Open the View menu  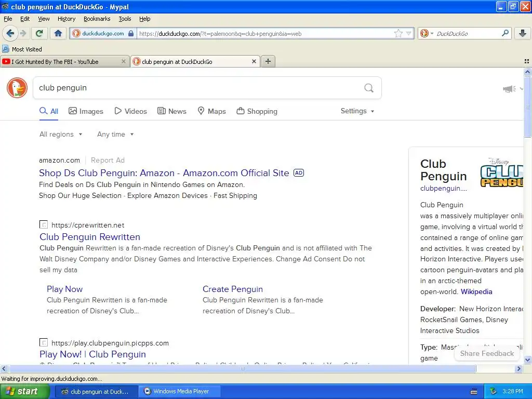pyautogui.click(x=44, y=19)
